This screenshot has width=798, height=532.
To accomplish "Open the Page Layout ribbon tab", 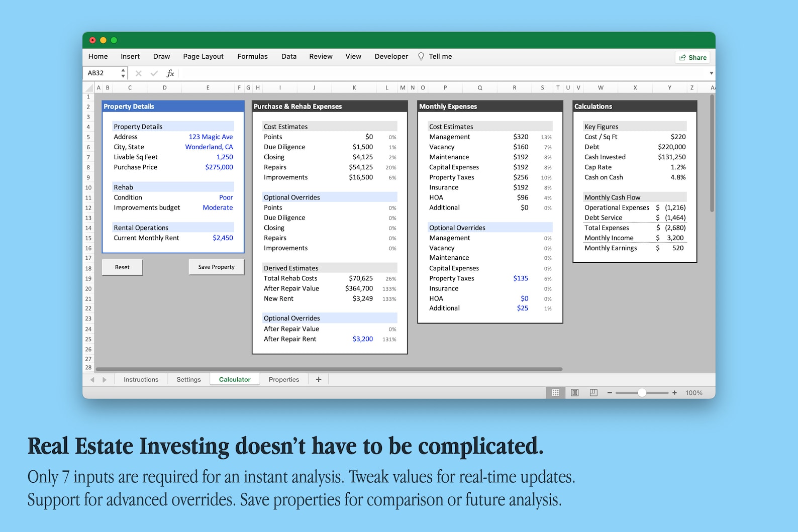I will click(x=203, y=56).
